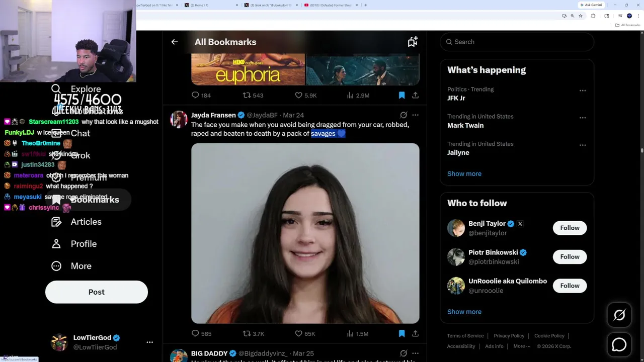Reply to Jayda Fransen post (585)
644x362 pixels.
pos(201,333)
